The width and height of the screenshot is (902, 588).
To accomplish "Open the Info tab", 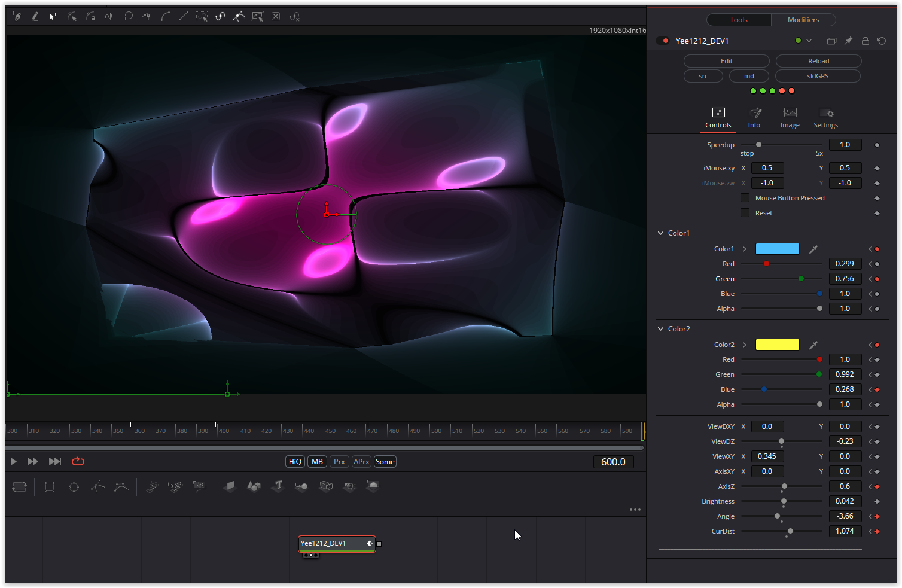I will pyautogui.click(x=754, y=118).
